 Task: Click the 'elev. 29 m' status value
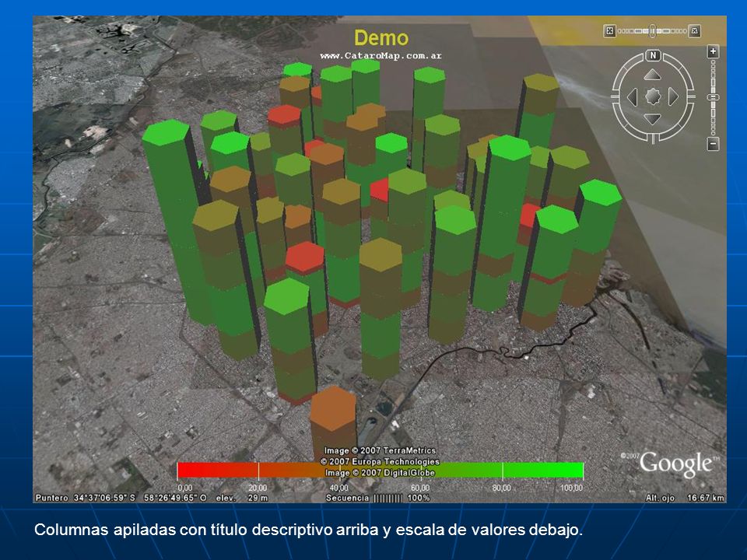pyautogui.click(x=241, y=498)
